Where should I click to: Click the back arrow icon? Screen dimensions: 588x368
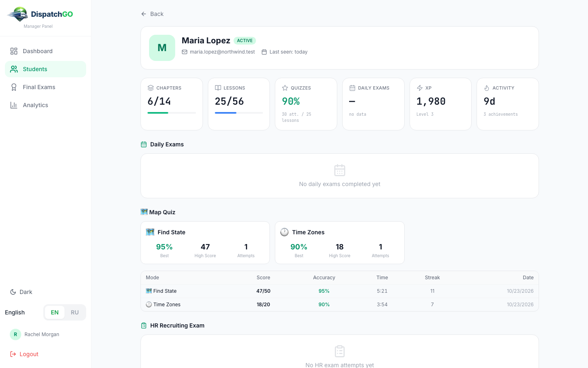click(x=144, y=14)
